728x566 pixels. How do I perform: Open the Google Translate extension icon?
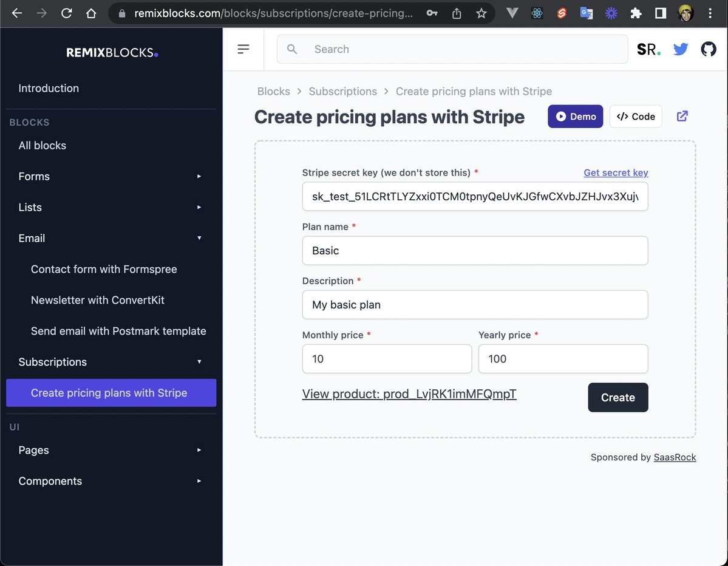coord(587,13)
